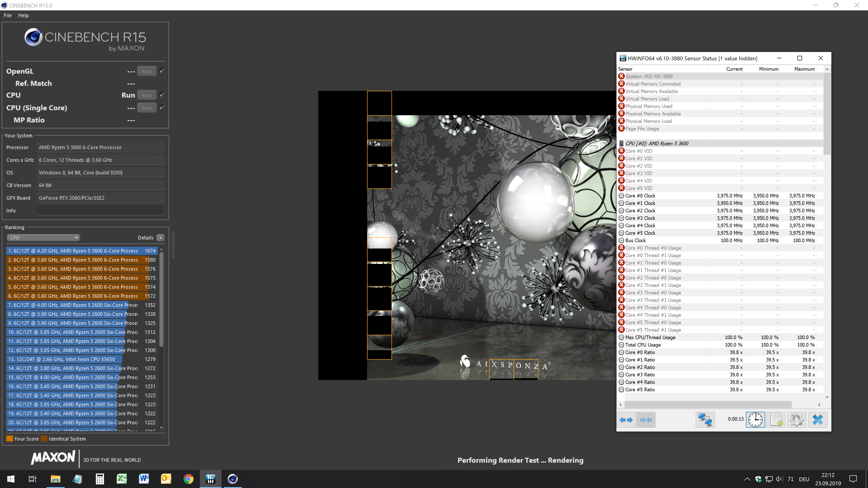
Task: Open HWiNFO sensor settings gear
Action: tap(797, 420)
